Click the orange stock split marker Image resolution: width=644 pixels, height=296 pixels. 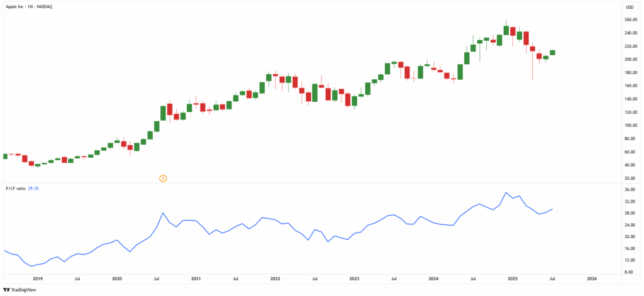point(163,178)
